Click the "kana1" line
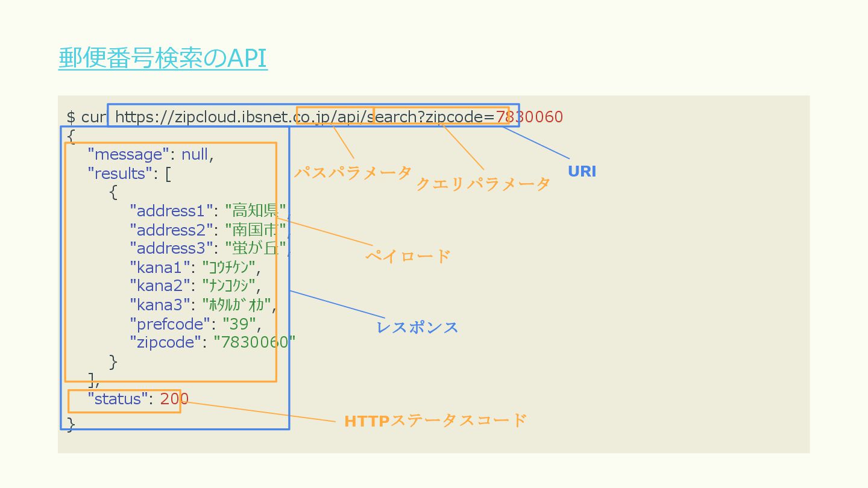 (x=196, y=267)
